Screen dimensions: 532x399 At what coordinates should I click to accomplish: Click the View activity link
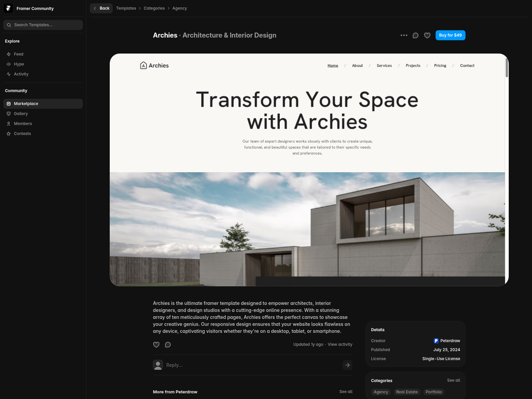(x=340, y=344)
